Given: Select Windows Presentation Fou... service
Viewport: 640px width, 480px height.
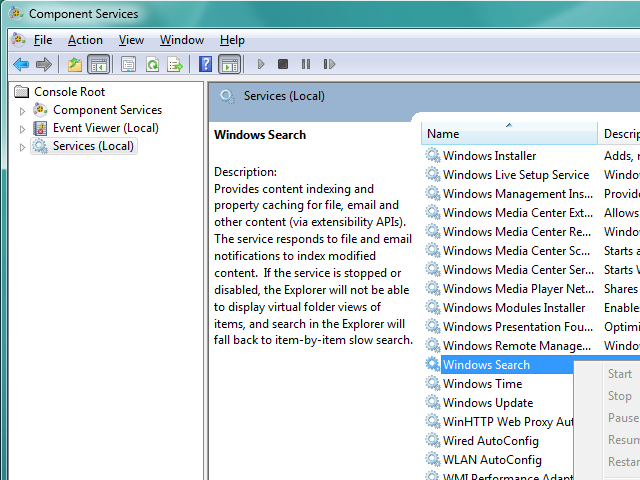Looking at the screenshot, I should tap(518, 327).
